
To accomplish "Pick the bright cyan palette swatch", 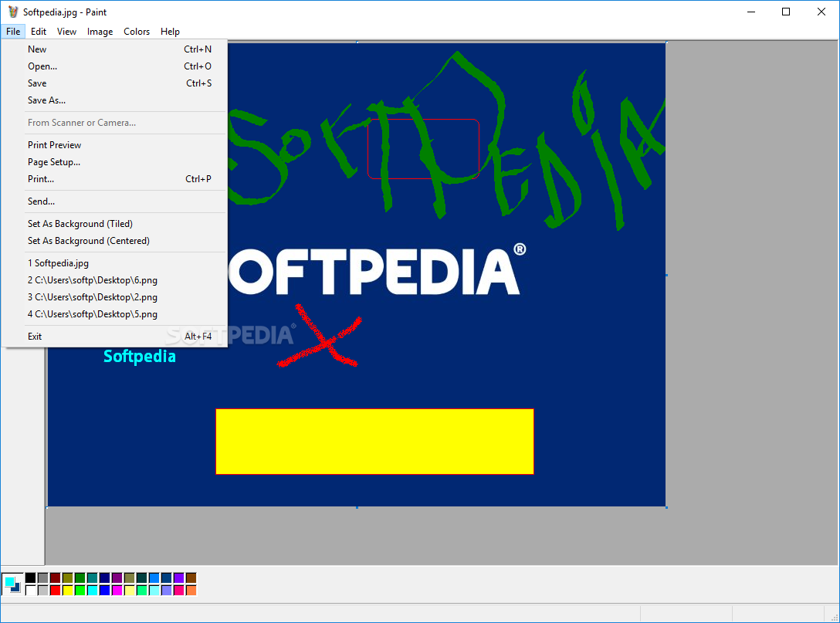I will [x=92, y=591].
